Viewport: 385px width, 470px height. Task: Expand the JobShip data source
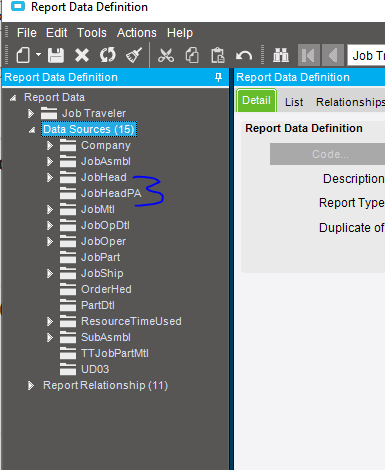coord(50,273)
